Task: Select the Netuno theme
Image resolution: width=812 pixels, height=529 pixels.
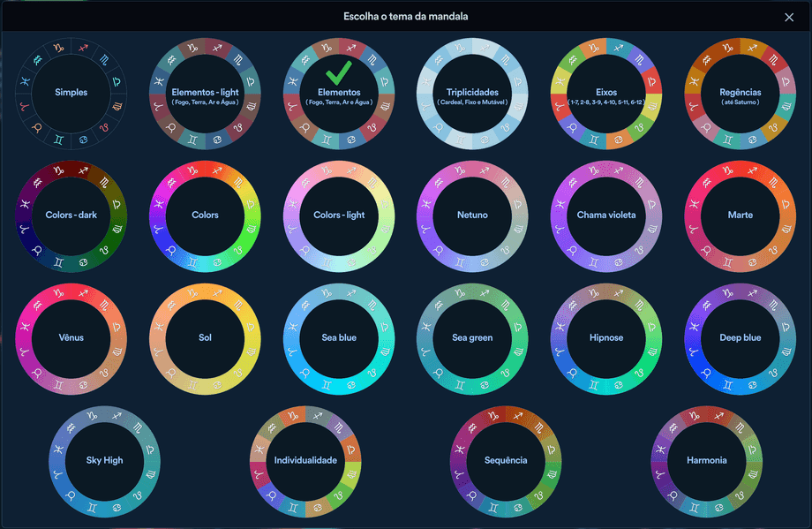Action: pos(472,216)
